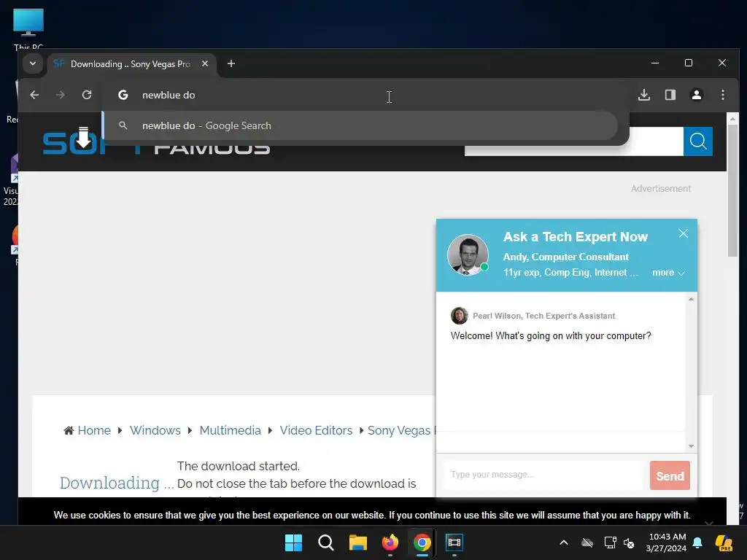The width and height of the screenshot is (747, 560).
Task: Click Andy's consultant profile photo
Action: [x=468, y=254]
